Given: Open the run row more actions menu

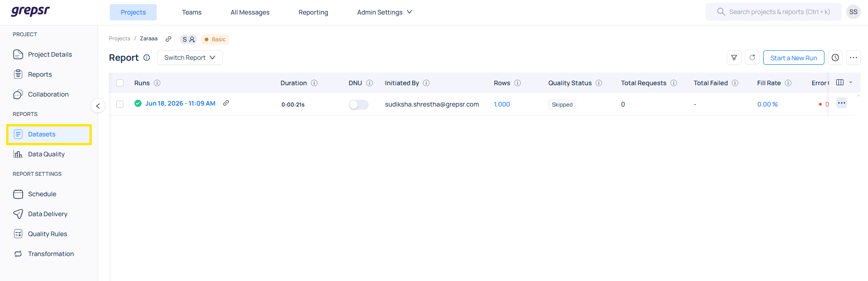Looking at the screenshot, I should [842, 103].
